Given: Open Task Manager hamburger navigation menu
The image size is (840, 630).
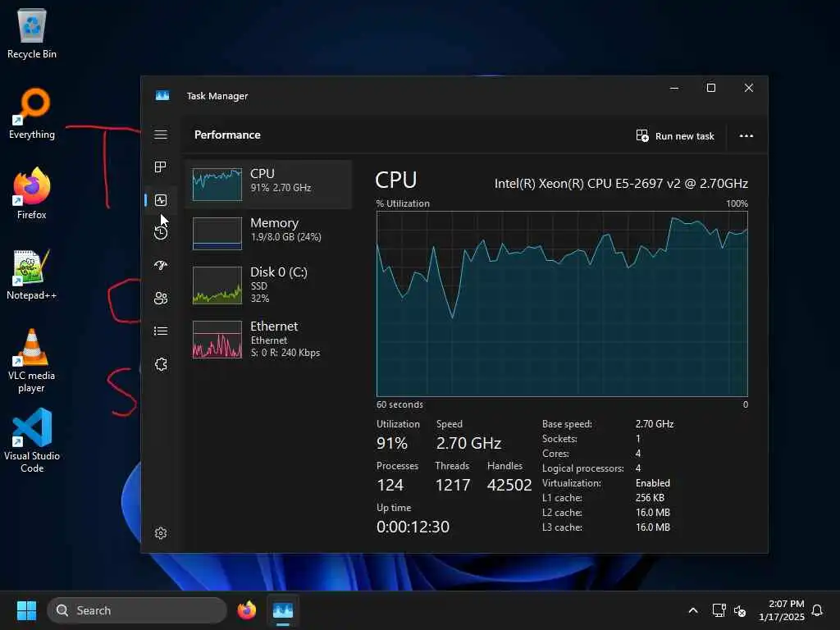Looking at the screenshot, I should pyautogui.click(x=161, y=135).
